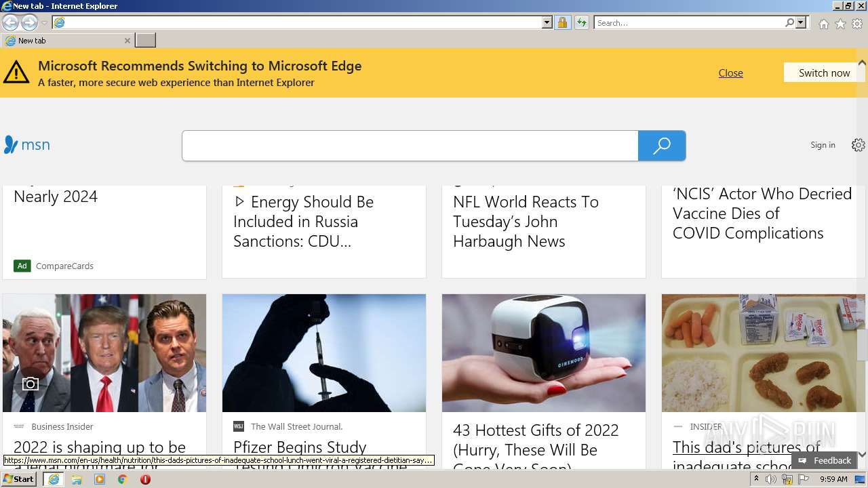Image resolution: width=868 pixels, height=488 pixels.
Task: Open File Explorer folder taskbar icon
Action: (x=77, y=479)
